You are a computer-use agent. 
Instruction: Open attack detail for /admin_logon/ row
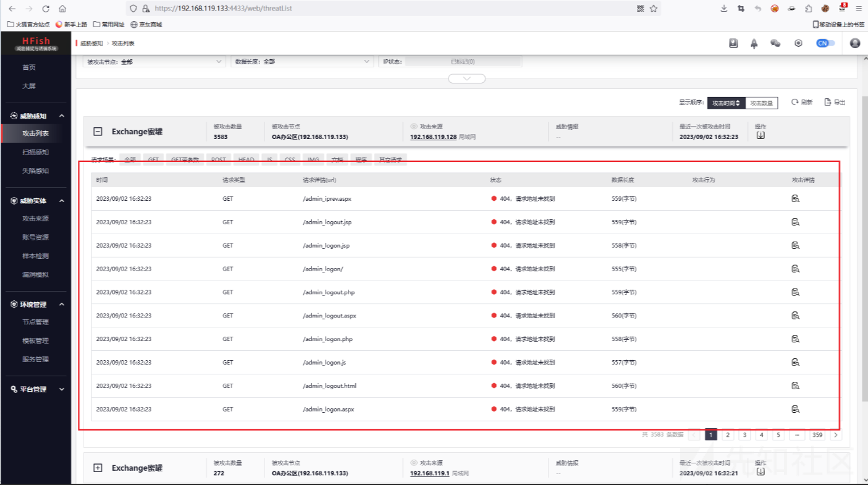point(796,269)
